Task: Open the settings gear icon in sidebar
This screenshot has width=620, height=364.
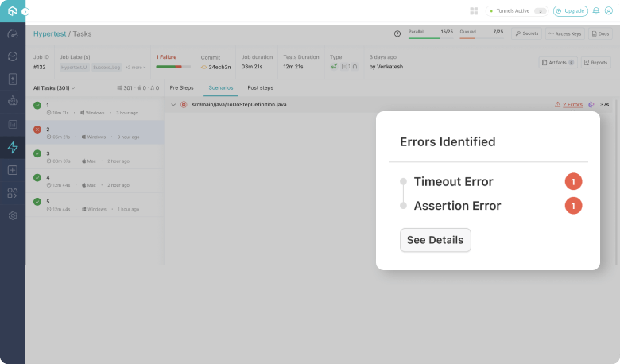Action: (x=13, y=215)
